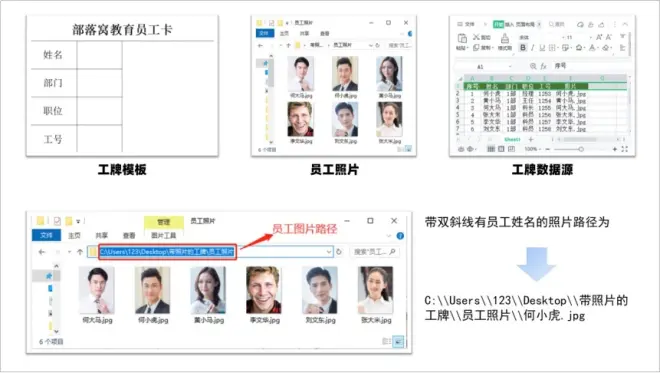The image size is (660, 373).
Task: Toggle Underline formatting in WPS
Action: tap(542, 48)
